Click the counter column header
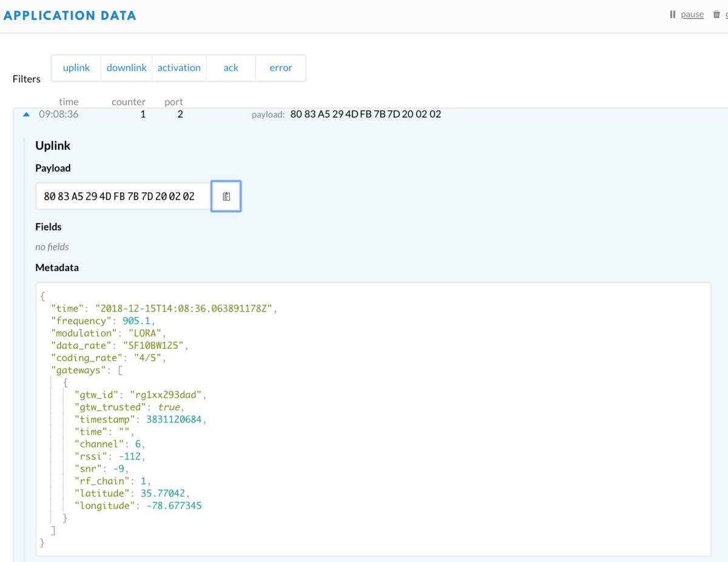 coord(128,101)
